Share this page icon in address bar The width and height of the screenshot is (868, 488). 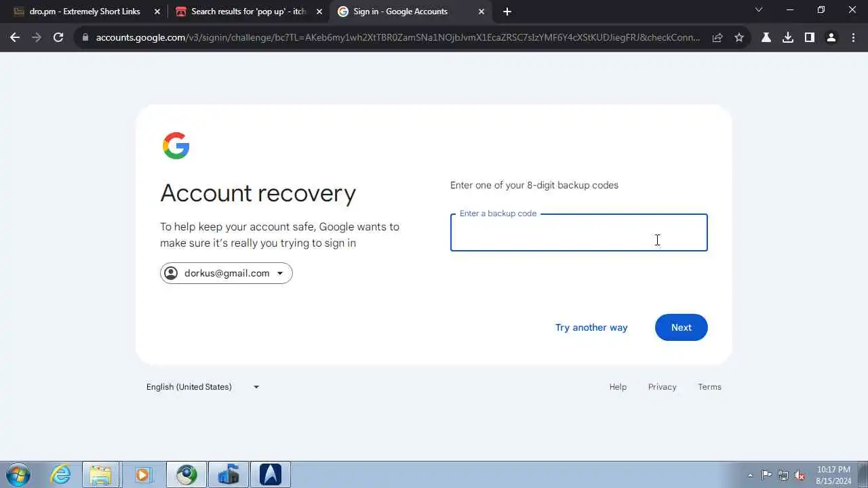[717, 38]
